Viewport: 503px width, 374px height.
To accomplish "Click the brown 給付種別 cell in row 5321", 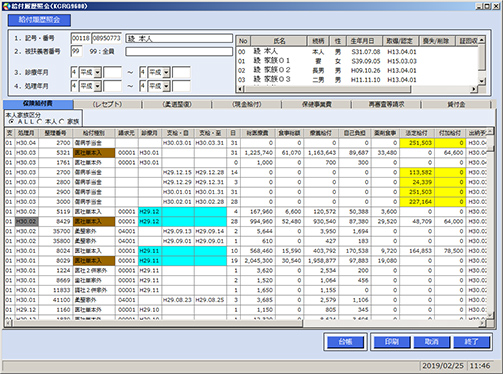I will 94,153.
